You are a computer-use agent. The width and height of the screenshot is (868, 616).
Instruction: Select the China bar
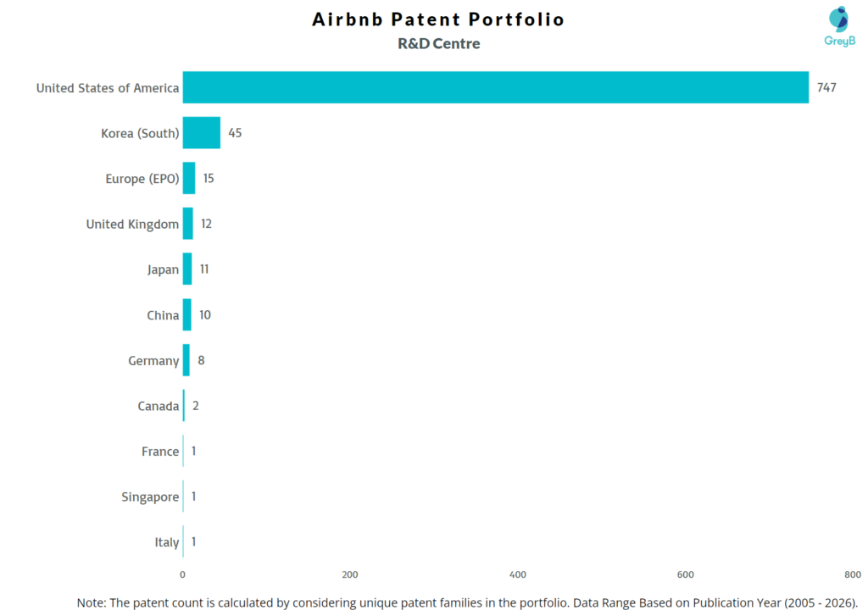point(187,315)
